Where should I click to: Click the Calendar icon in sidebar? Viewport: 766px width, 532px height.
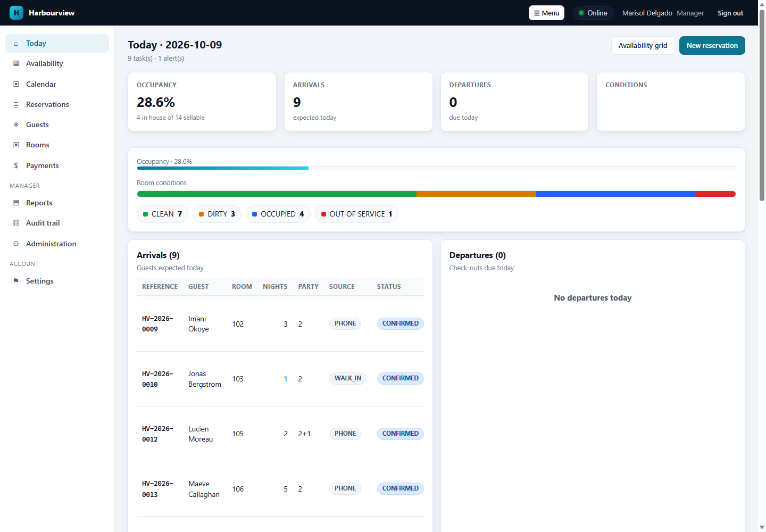[x=16, y=84]
